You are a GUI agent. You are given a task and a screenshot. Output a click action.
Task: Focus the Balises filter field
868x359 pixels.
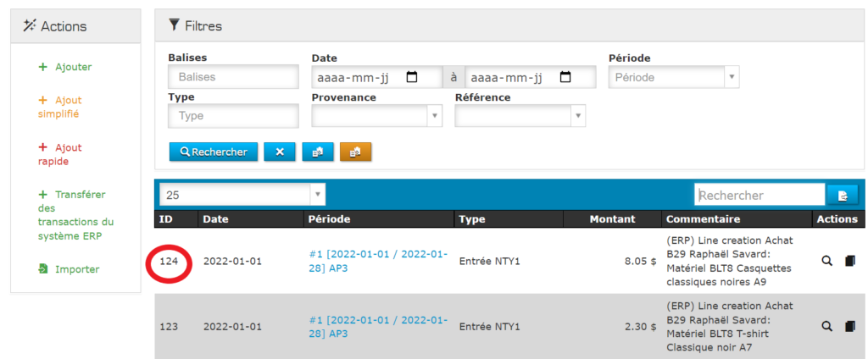click(x=233, y=77)
